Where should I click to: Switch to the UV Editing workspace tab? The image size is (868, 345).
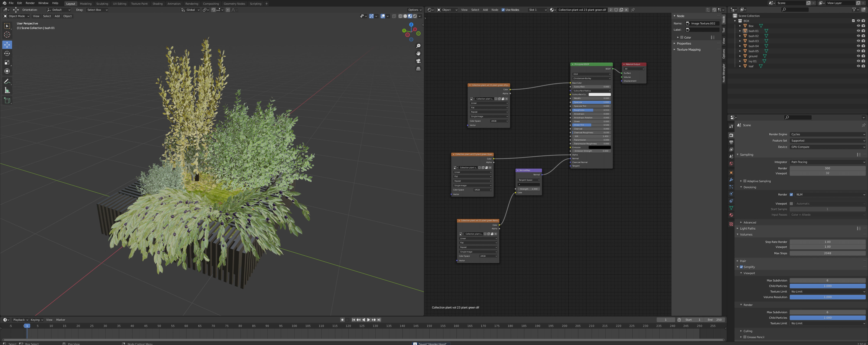pos(120,4)
